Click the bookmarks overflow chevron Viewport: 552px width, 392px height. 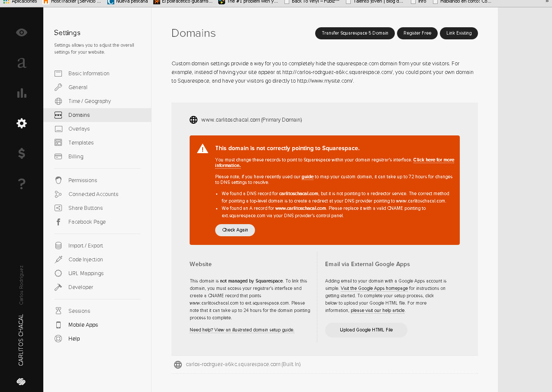click(546, 2)
